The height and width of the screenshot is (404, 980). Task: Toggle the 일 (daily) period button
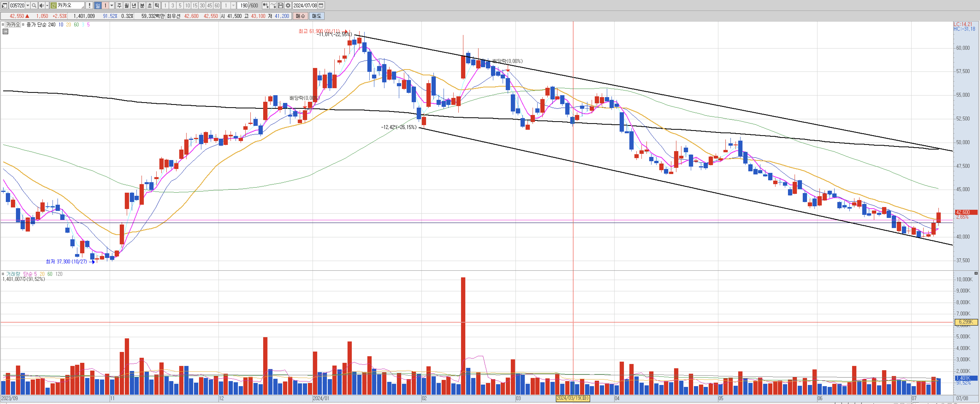click(x=98, y=6)
